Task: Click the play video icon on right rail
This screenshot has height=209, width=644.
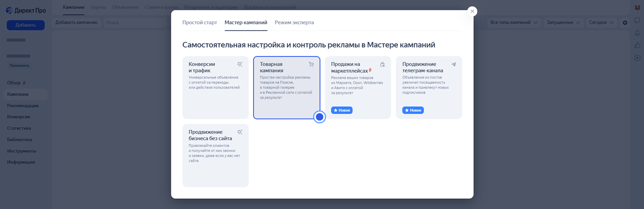Action: 637,58
